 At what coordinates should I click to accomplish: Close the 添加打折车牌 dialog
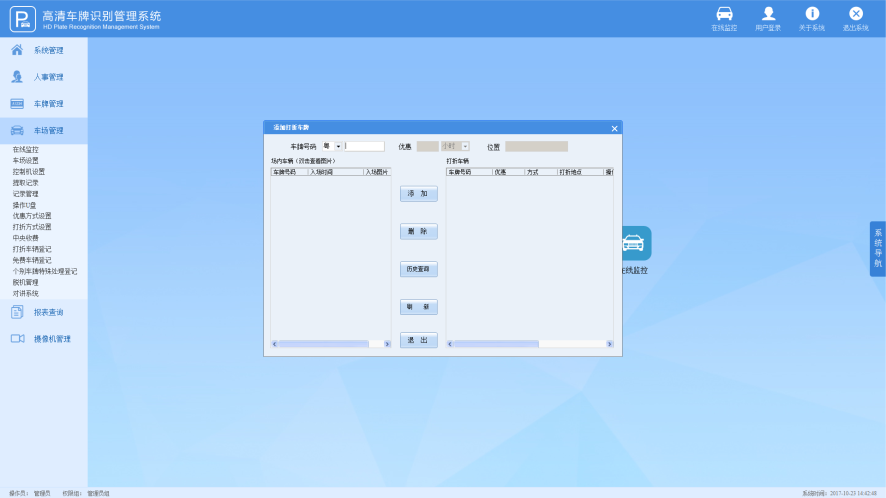[x=614, y=128]
